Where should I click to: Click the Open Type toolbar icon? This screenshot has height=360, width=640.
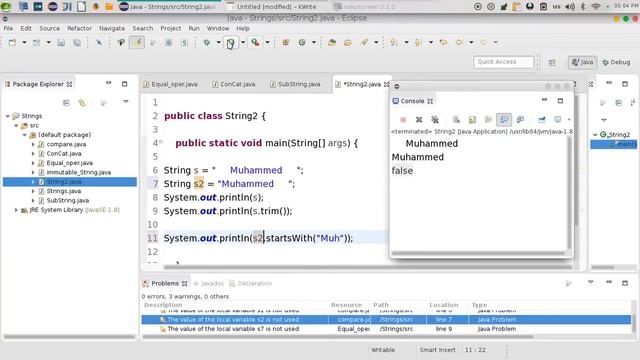click(332, 42)
